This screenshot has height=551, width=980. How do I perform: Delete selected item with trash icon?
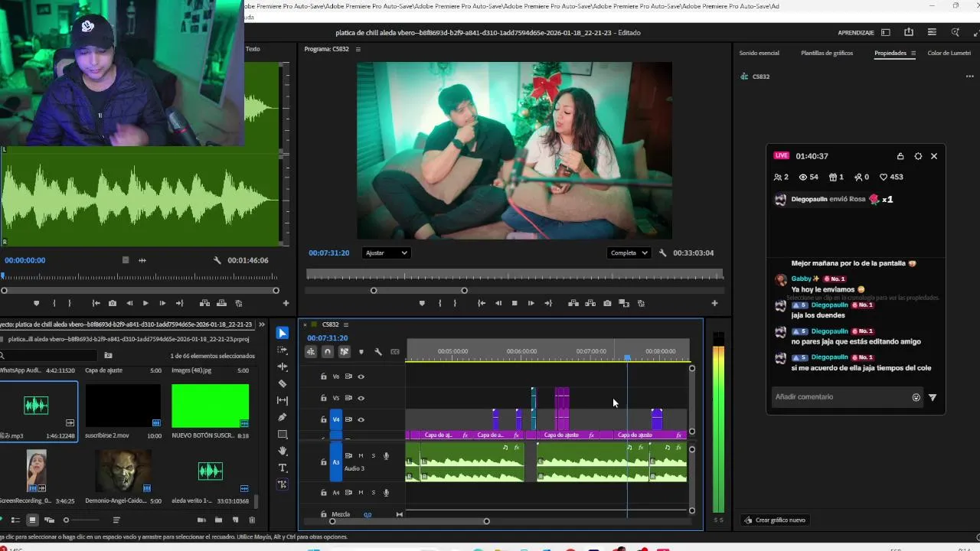coord(252,520)
